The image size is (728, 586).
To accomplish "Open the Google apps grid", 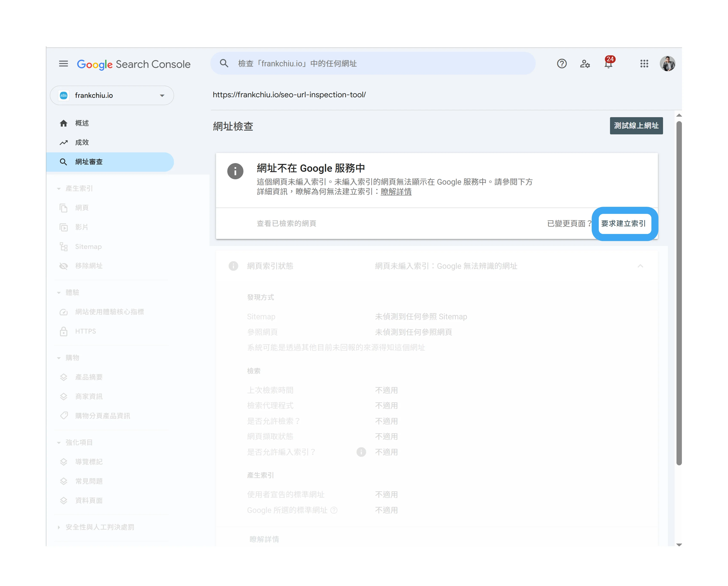I will pyautogui.click(x=644, y=64).
